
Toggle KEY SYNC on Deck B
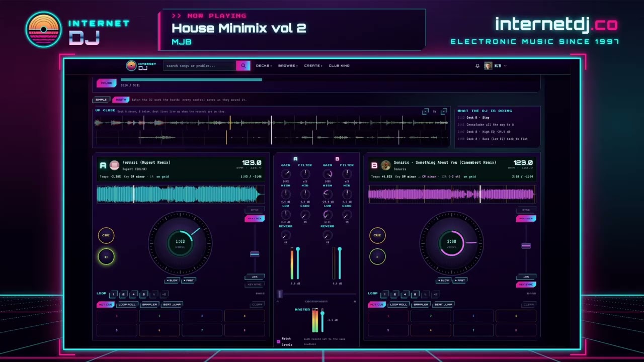pos(526,285)
